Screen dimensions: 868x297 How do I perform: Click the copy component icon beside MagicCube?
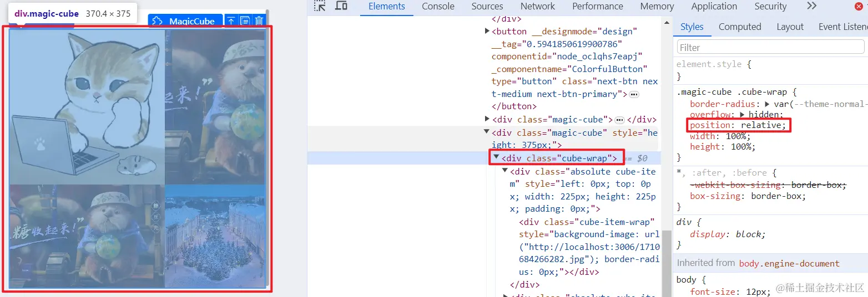point(245,21)
